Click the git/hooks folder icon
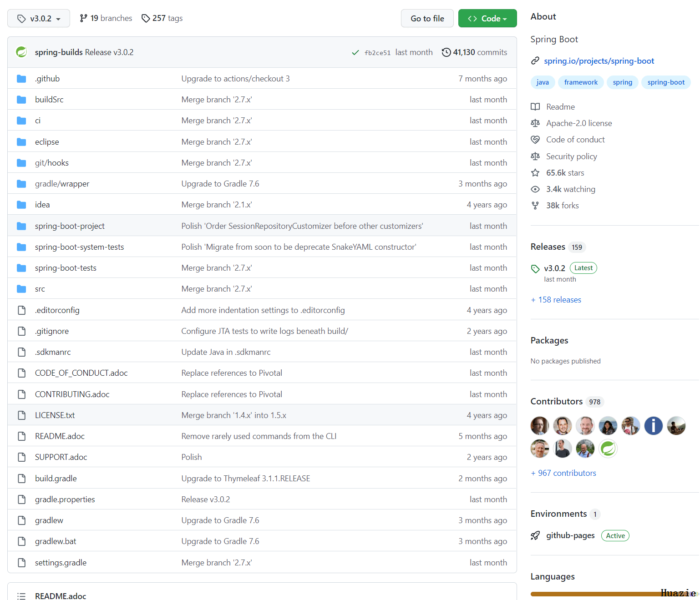Image resolution: width=700 pixels, height=600 pixels. (x=21, y=163)
